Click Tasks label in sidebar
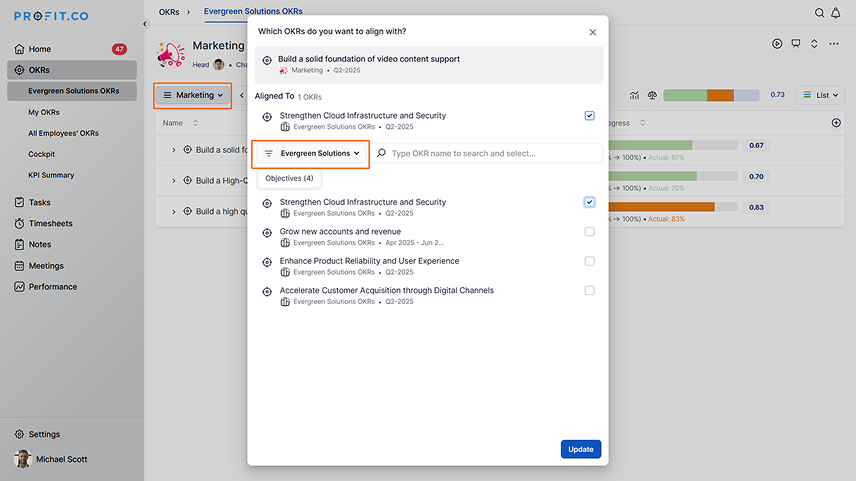This screenshot has height=481, width=856. tap(39, 203)
